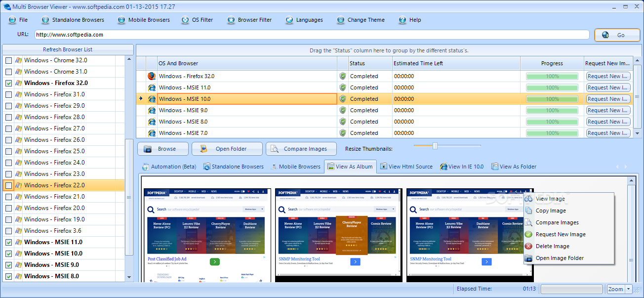The height and width of the screenshot is (298, 644).
Task: Click the globe icon beside File menu
Action: tap(12, 20)
